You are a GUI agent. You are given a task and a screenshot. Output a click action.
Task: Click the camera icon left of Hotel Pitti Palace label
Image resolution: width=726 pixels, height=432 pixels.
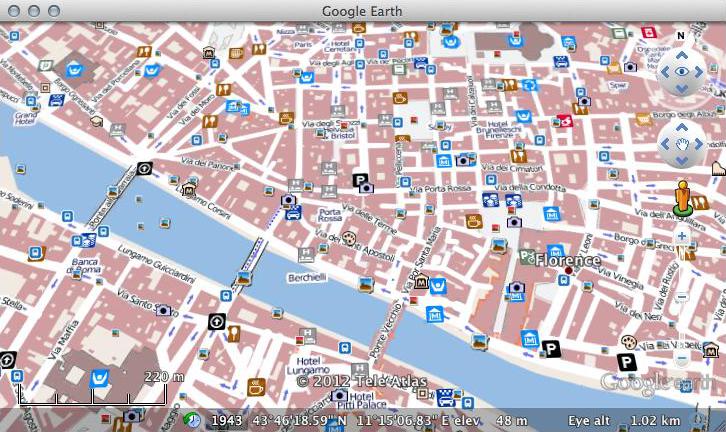click(x=338, y=396)
